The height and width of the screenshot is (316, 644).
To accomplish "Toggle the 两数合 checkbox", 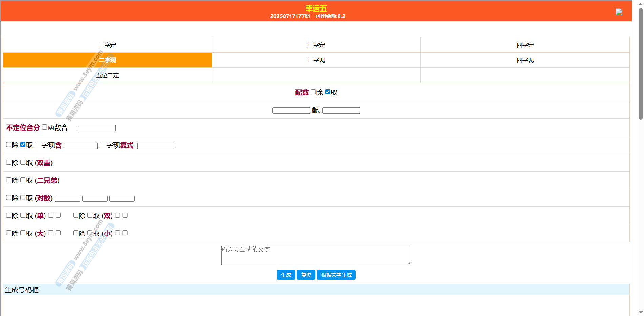I will click(45, 127).
